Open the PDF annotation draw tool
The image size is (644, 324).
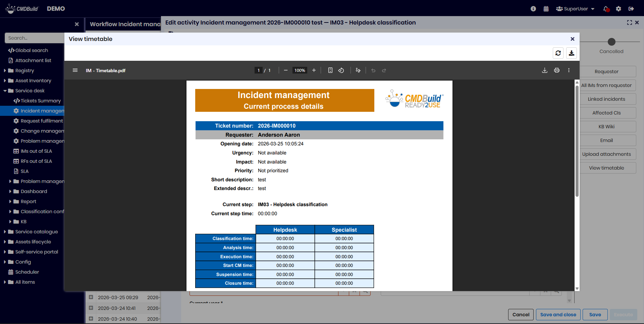click(x=358, y=71)
